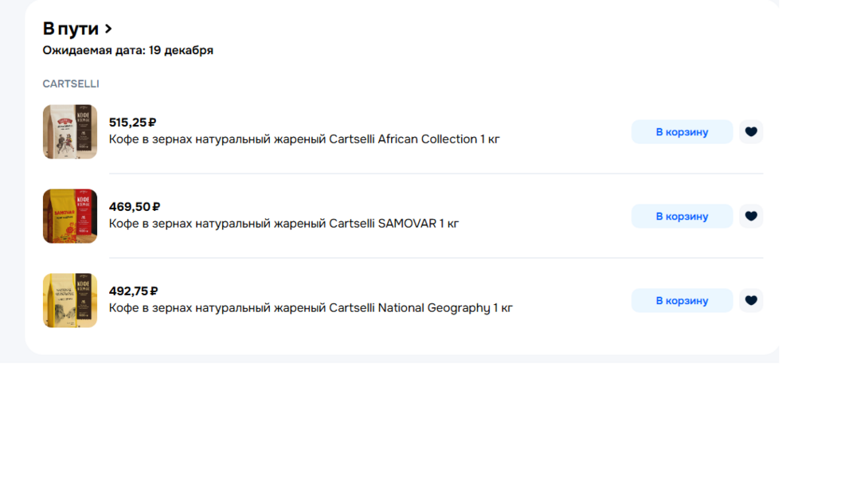The image size is (868, 488).
Task: Open the African Collection coffee thumbnail
Action: point(70,132)
